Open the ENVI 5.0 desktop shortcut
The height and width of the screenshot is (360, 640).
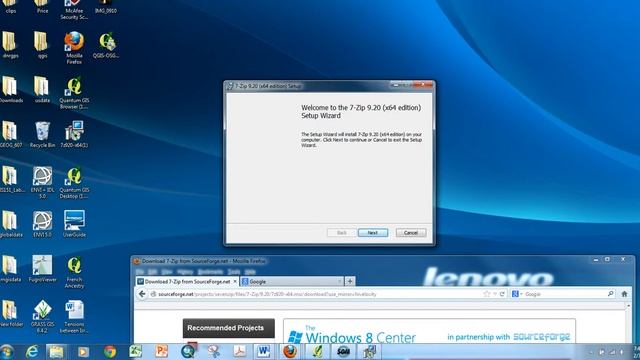pyautogui.click(x=42, y=224)
